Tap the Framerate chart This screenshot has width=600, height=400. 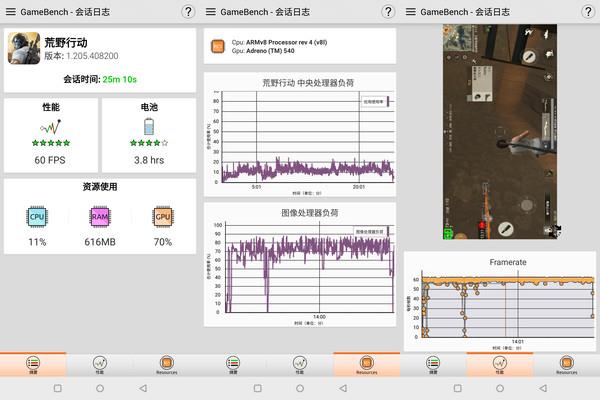(x=500, y=301)
